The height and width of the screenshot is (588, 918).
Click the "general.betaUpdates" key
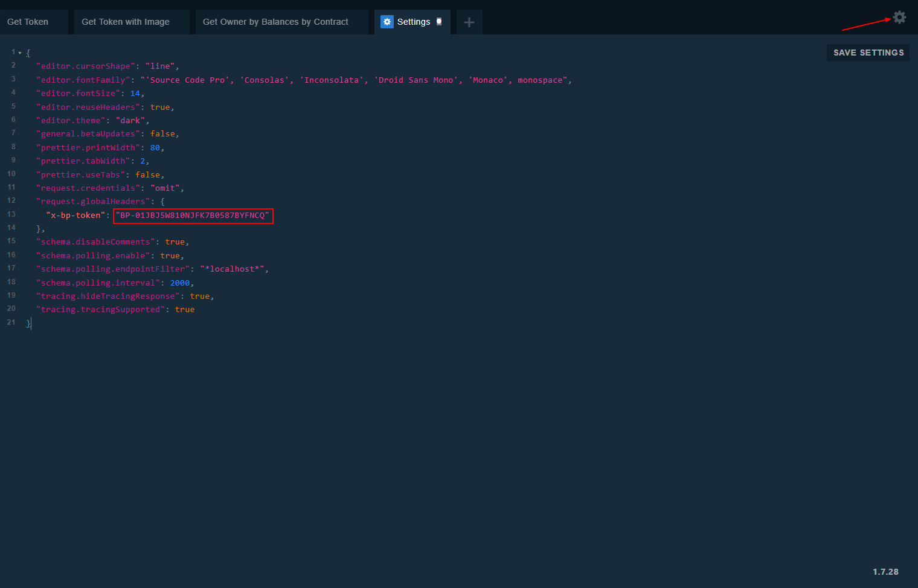pos(88,134)
